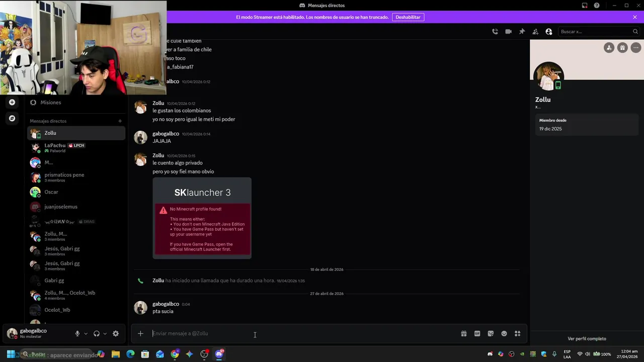This screenshot has width=644, height=362.
Task: Create new direct message plus icon
Action: click(120, 121)
